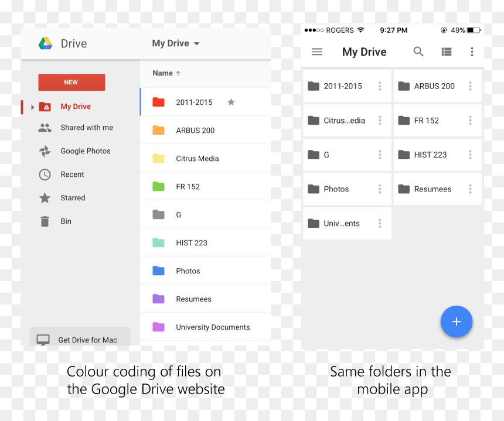The image size is (504, 421).
Task: Click the red 2011-2015 folder icon
Action: [158, 102]
